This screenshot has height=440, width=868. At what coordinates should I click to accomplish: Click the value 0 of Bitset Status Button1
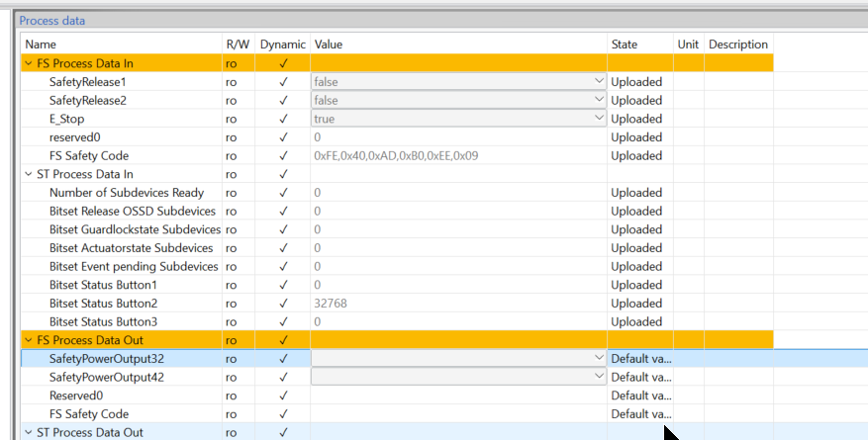click(317, 285)
